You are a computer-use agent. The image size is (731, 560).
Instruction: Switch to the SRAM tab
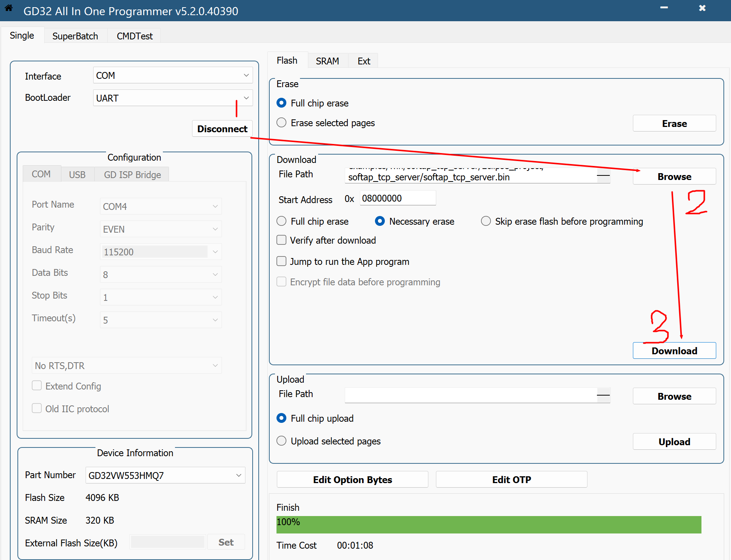click(x=328, y=61)
